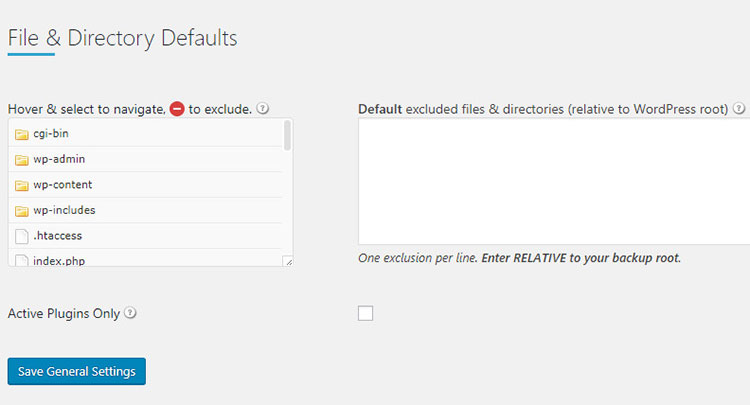The height and width of the screenshot is (405, 750).
Task: Click the file tree's vertical scrollbar
Action: click(x=288, y=136)
